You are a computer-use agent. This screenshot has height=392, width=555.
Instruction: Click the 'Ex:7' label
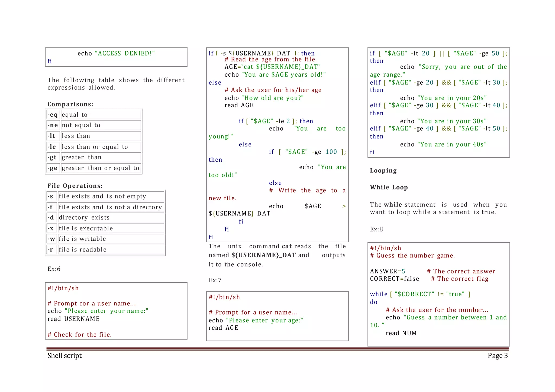[x=215, y=280]
